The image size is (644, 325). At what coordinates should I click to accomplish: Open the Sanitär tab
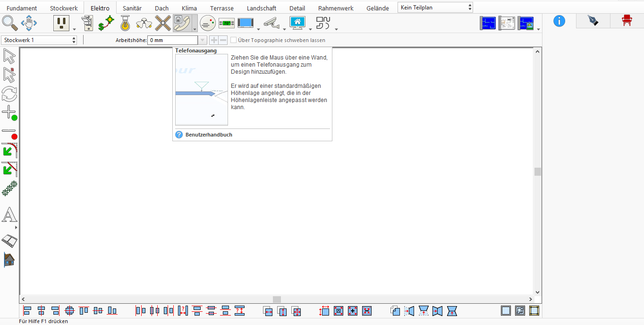(x=132, y=8)
